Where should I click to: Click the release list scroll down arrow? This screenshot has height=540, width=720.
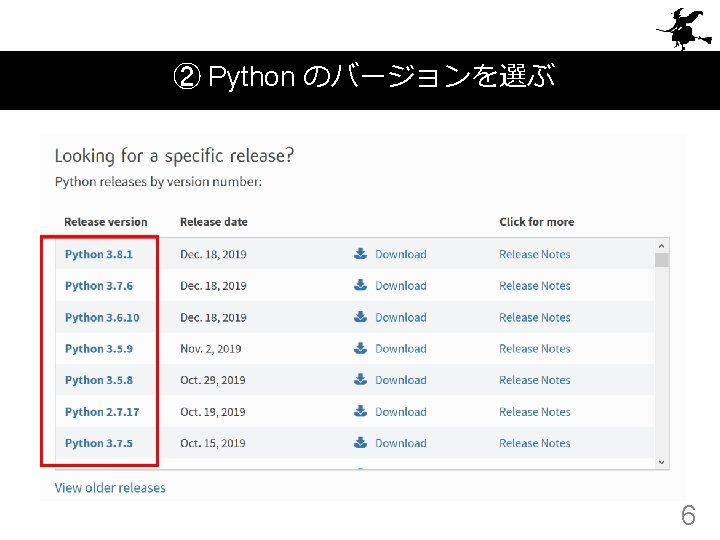coord(661,461)
